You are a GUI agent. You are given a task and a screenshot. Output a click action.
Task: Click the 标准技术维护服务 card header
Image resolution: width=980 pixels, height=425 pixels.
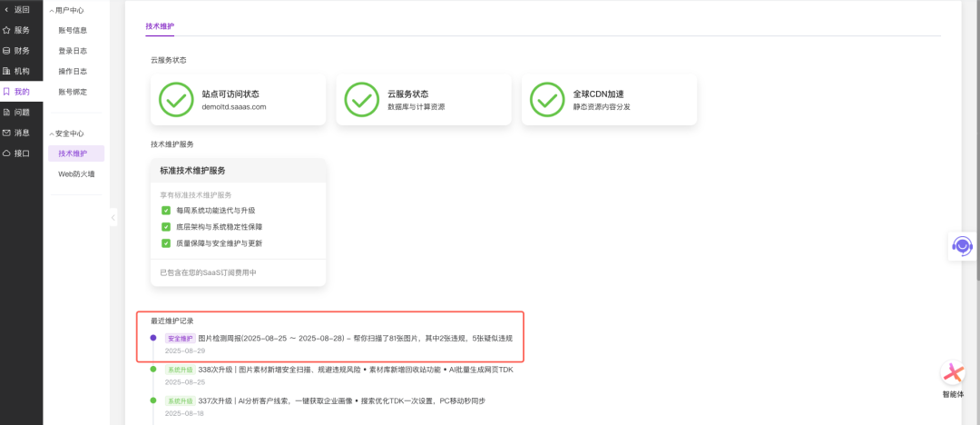238,170
